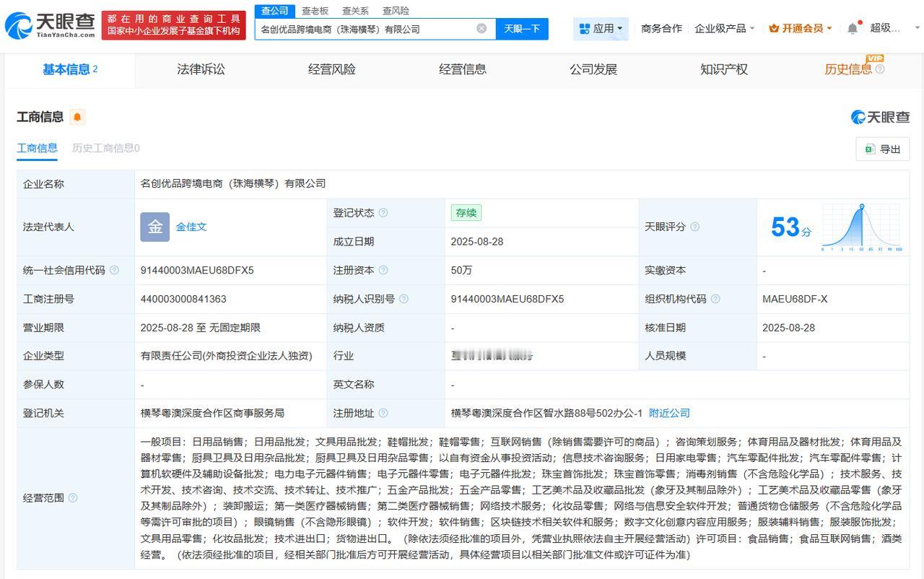Click the 导出 export button

pos(883,149)
